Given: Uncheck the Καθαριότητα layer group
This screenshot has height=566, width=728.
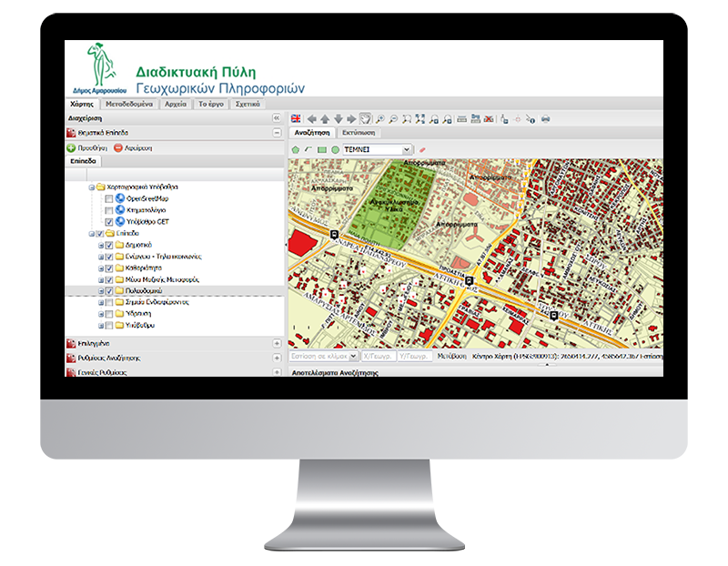Looking at the screenshot, I should click(109, 268).
